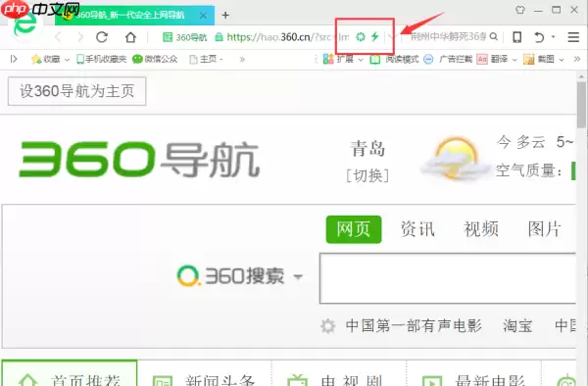Click the undo closed tab icon

(539, 37)
